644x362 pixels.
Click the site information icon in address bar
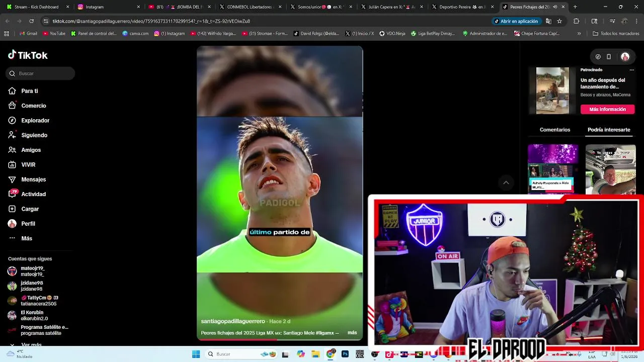coord(46,21)
